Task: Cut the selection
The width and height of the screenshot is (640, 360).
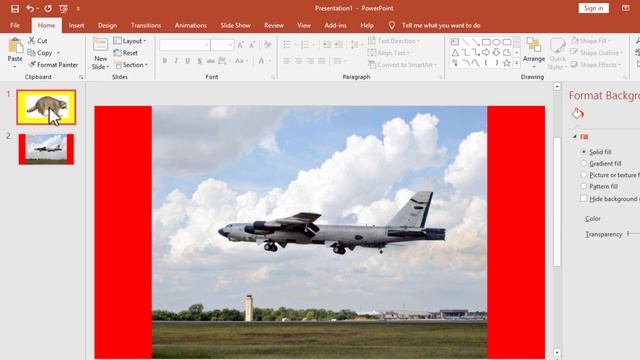Action: 38,40
